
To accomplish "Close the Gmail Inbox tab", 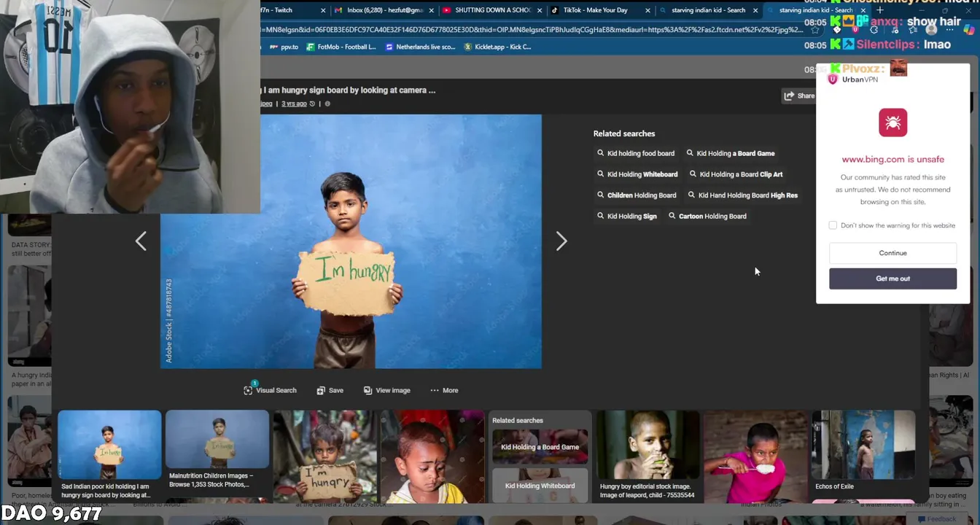I will [432, 10].
